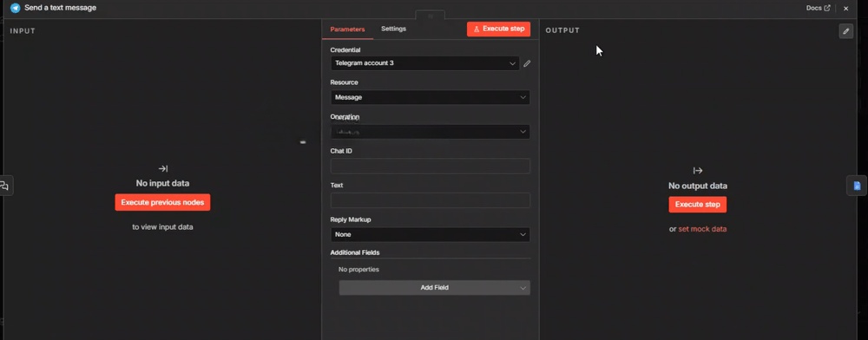This screenshot has height=340, width=868.
Task: Click the blue document icon on right edge
Action: click(x=857, y=186)
